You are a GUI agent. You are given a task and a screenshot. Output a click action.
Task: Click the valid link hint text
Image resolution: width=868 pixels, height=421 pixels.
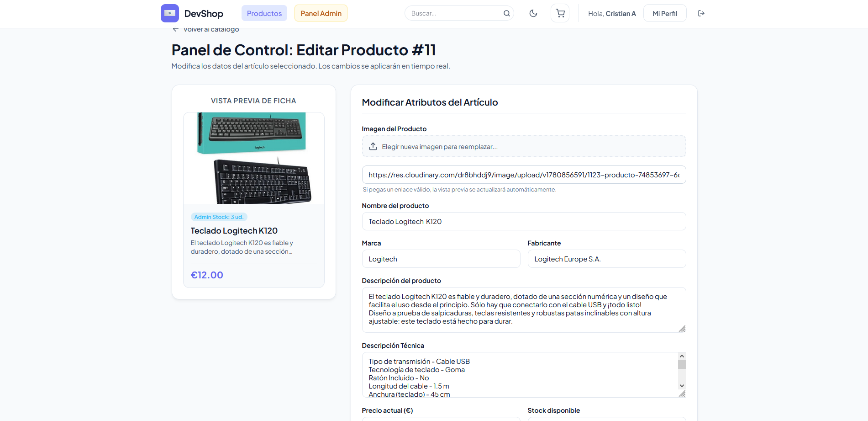click(459, 190)
